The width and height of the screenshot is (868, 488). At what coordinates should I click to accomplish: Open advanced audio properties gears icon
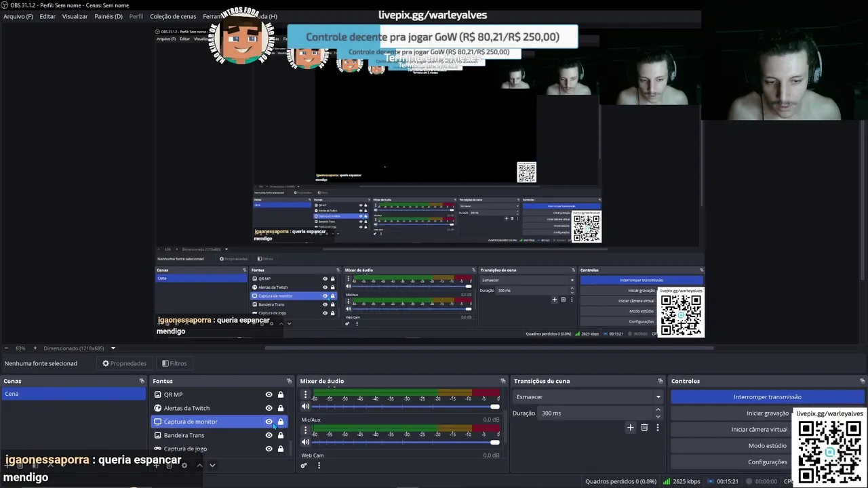(304, 465)
